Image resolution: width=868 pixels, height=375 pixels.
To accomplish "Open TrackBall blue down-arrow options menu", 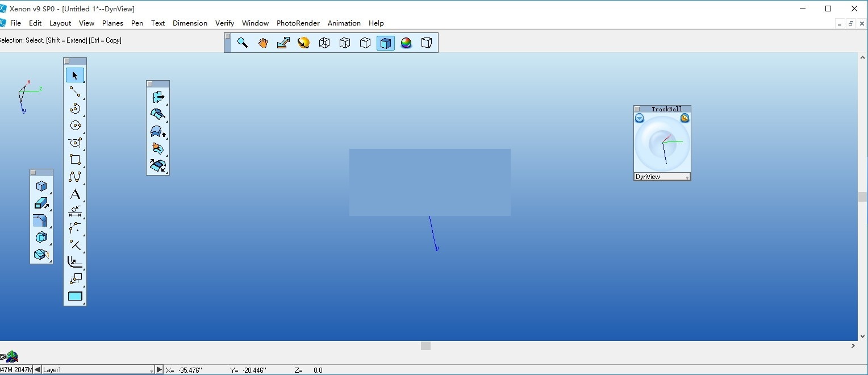I will 639,118.
